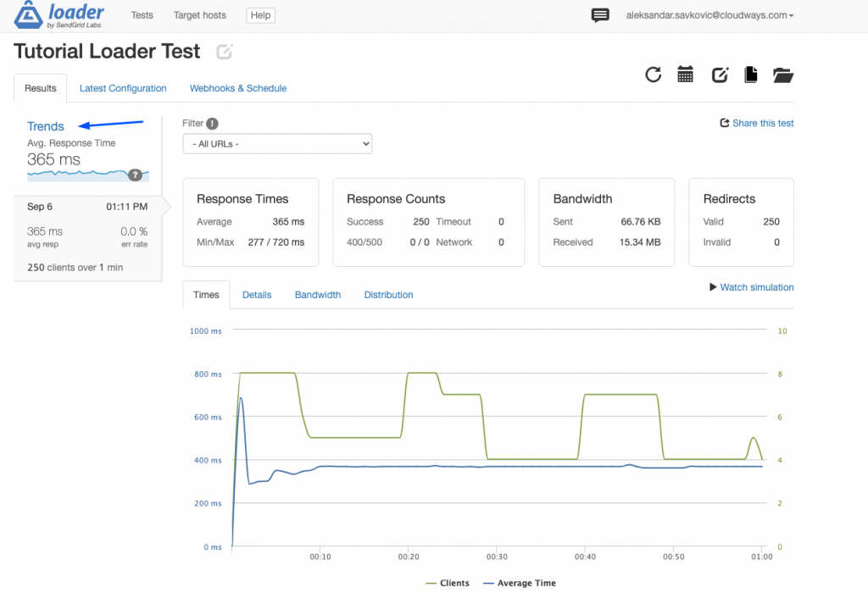Click the refresh results icon
The image size is (868, 610).
[x=653, y=75]
